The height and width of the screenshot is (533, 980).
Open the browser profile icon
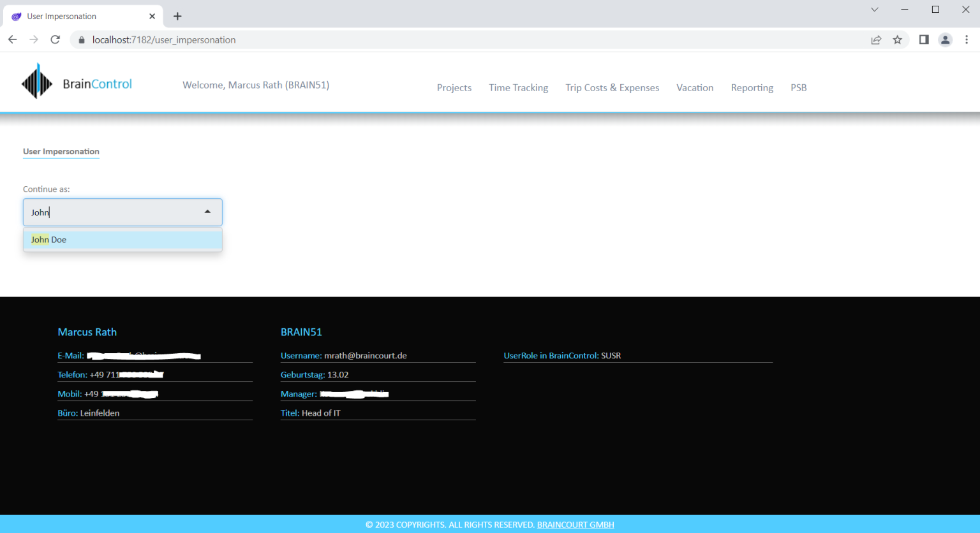point(945,40)
